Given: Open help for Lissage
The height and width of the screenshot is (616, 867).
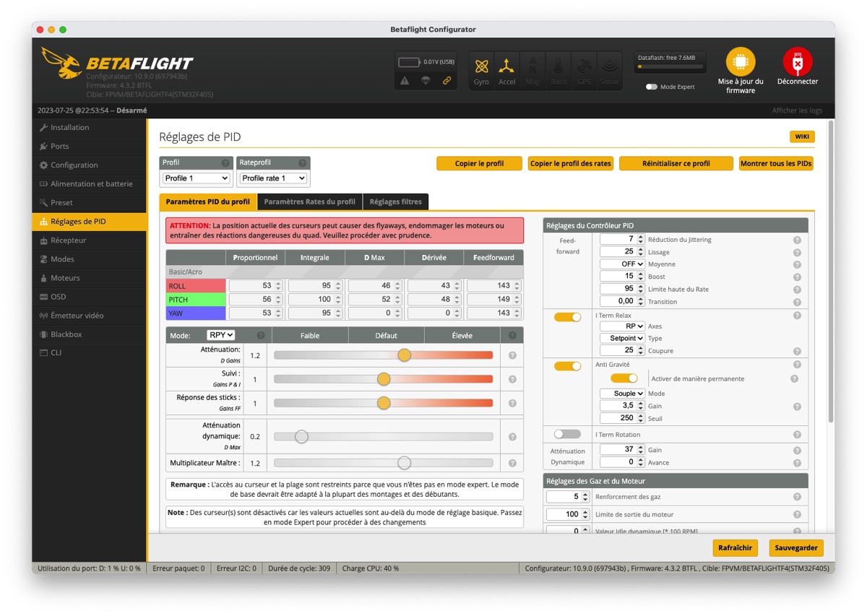Looking at the screenshot, I should 797,252.
